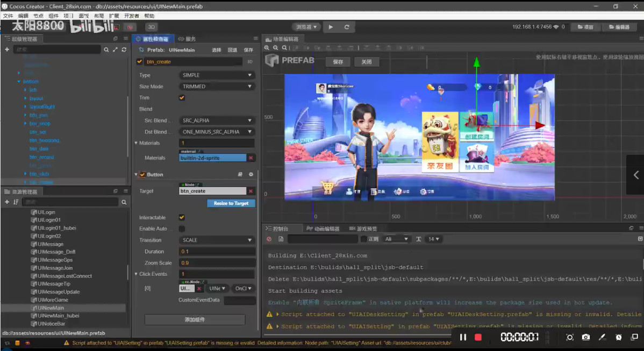Switch to the 动画编辑器 tab
The width and height of the screenshot is (644, 351).
(323, 228)
